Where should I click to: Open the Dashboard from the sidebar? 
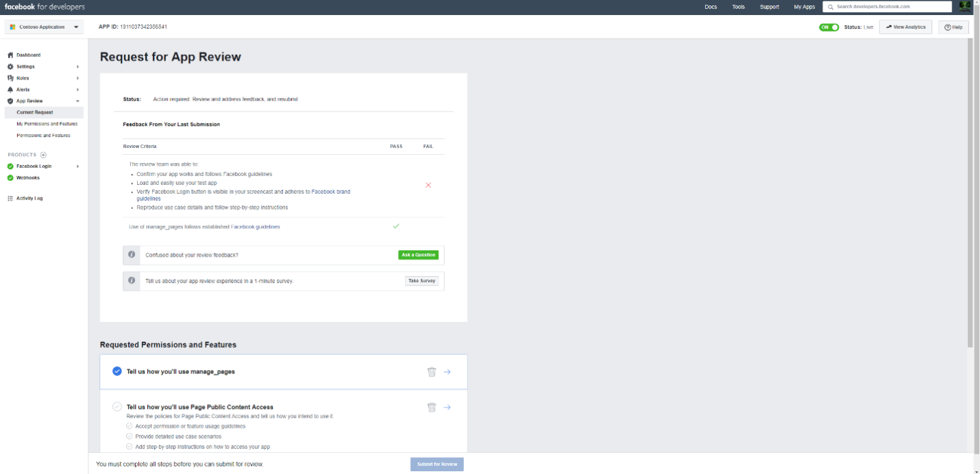12,55
